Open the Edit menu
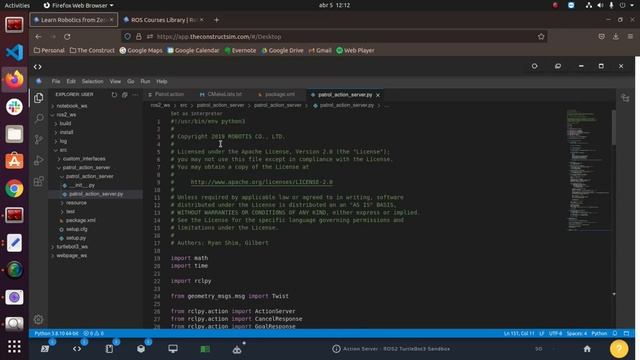This screenshot has width=640, height=360. (71, 82)
